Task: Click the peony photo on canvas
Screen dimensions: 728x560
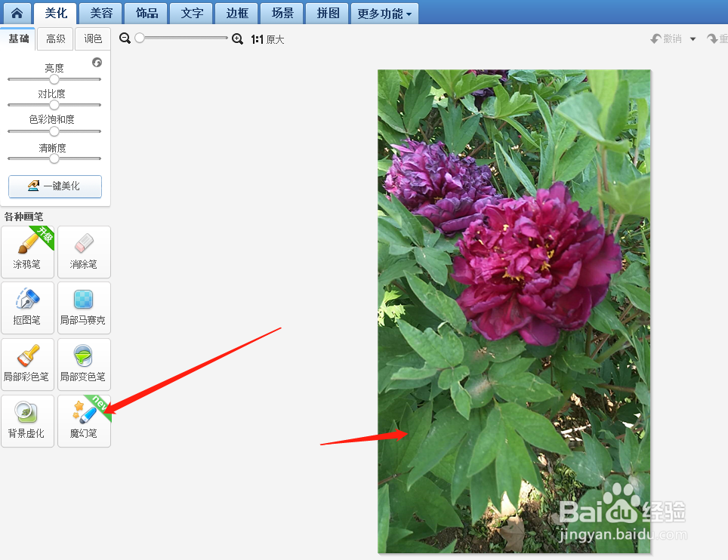Action: (514, 311)
